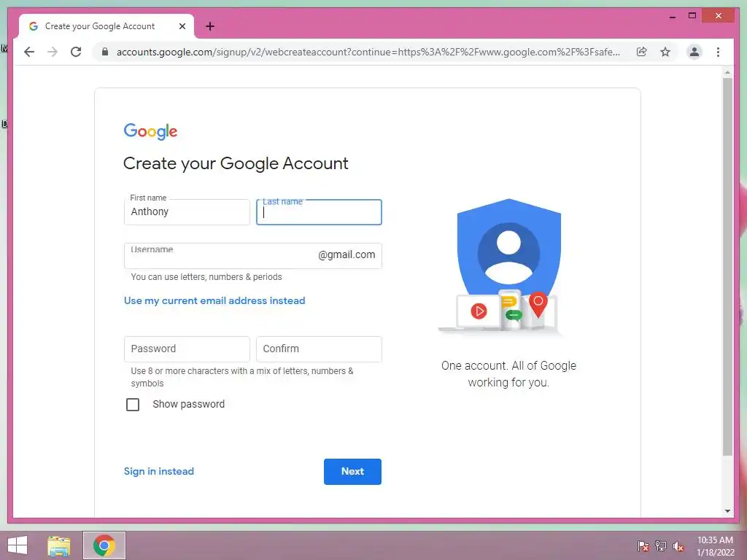Minimize the Chrome window
747x560 pixels.
pos(672,16)
